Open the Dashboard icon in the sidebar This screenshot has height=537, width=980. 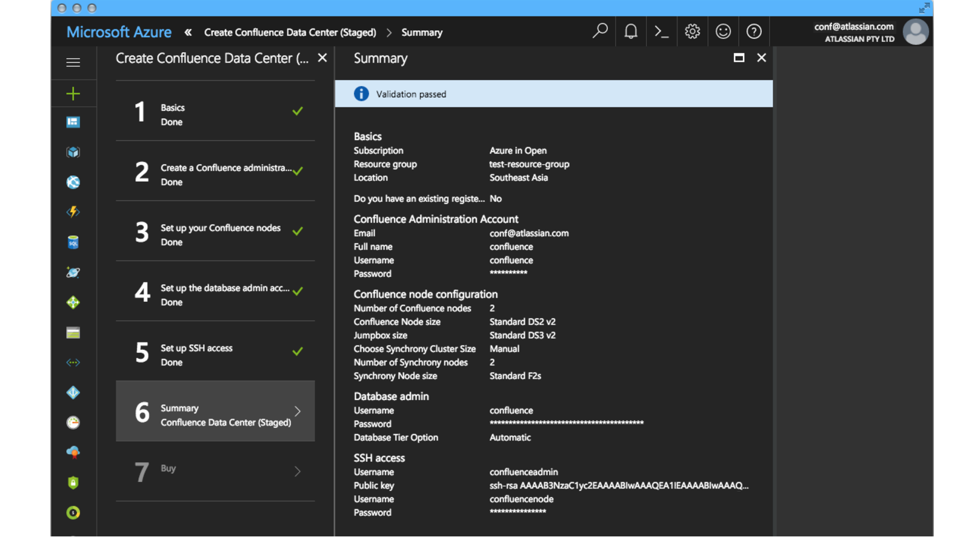pyautogui.click(x=73, y=122)
